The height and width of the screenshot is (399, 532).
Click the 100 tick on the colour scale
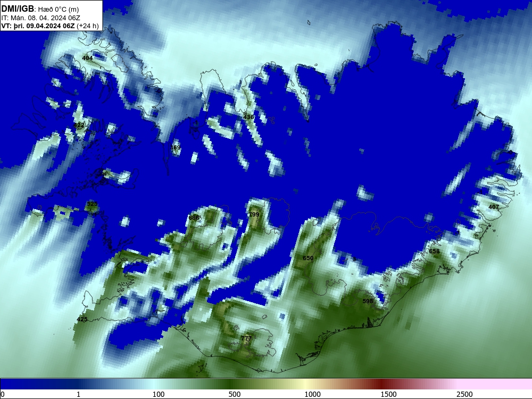[159, 394]
